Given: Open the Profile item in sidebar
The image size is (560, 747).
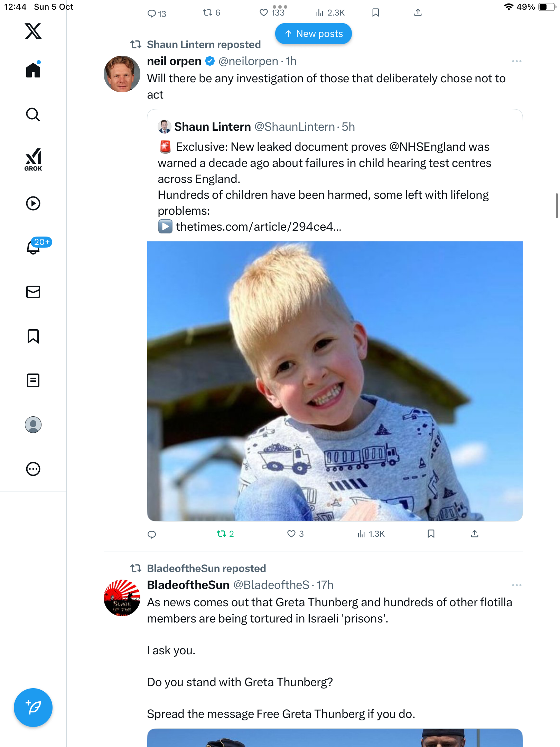Looking at the screenshot, I should [33, 425].
